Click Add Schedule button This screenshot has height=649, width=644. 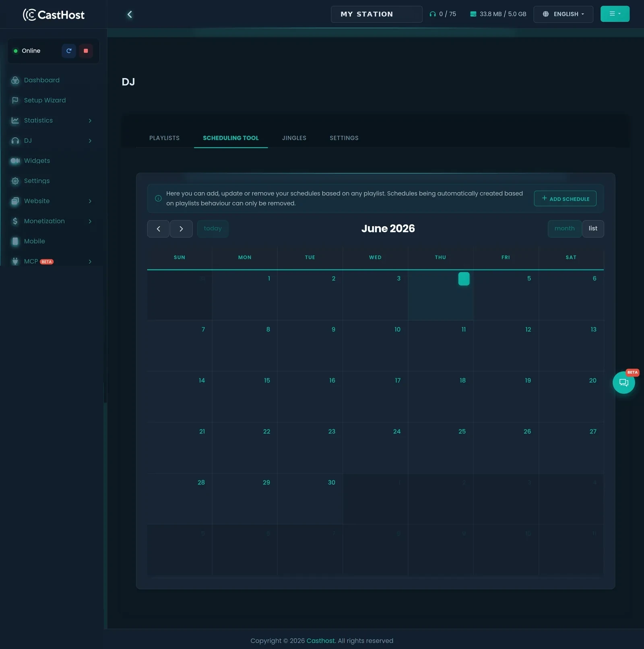pyautogui.click(x=565, y=198)
